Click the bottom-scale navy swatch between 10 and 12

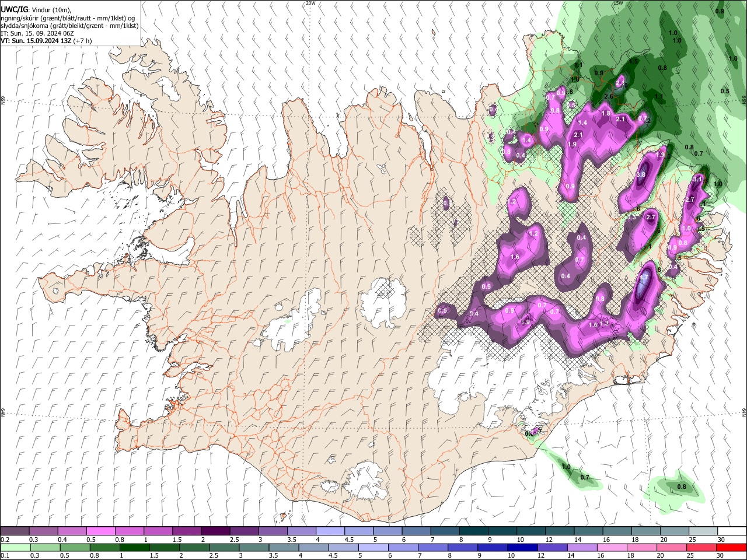tap(522, 548)
